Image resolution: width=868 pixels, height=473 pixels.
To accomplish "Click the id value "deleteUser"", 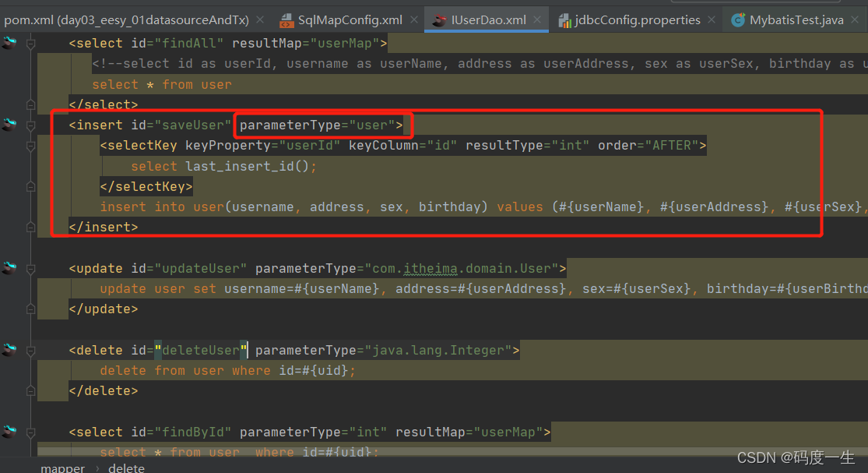I will [201, 350].
